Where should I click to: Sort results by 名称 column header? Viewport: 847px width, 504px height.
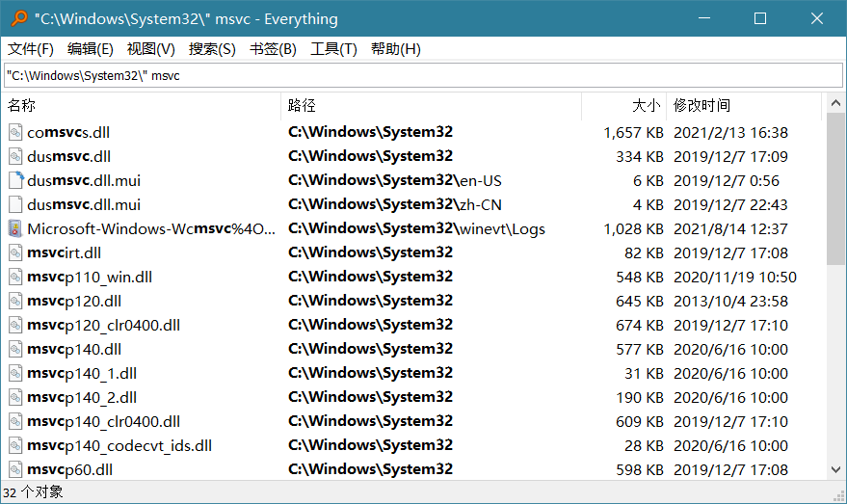tap(141, 105)
